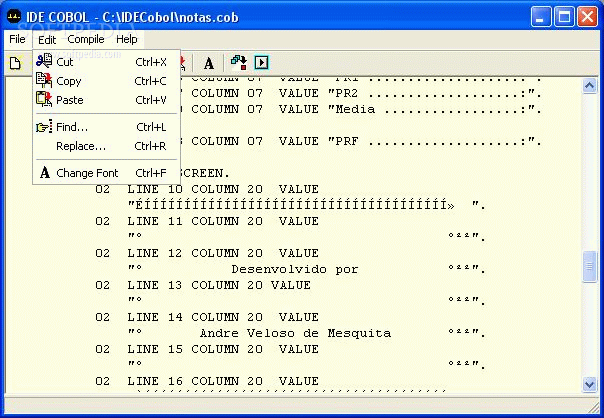Minimize the IDE COBOL window
The width and height of the screenshot is (604, 418).
540,17
